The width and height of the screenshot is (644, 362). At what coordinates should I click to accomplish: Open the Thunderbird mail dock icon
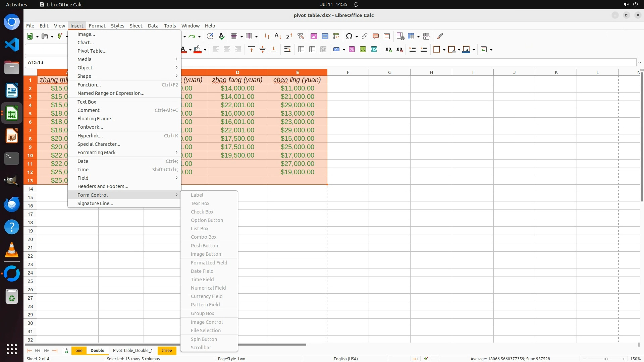pyautogui.click(x=12, y=204)
